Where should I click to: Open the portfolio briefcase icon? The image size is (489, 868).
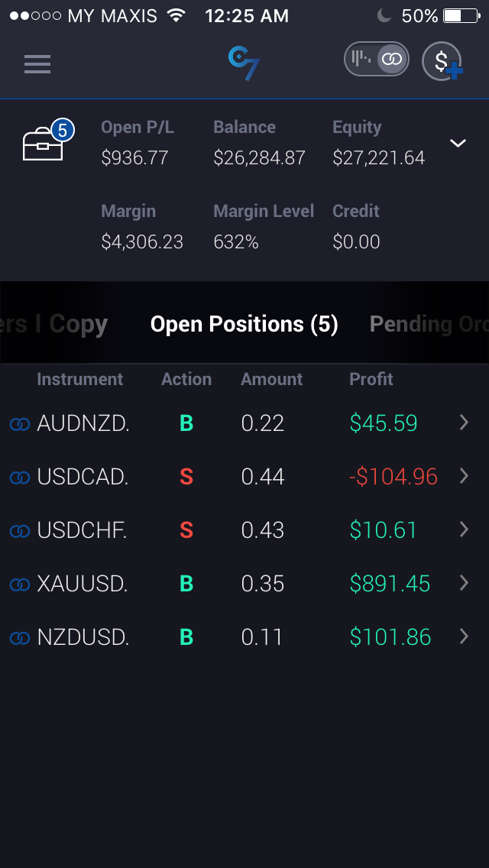[44, 143]
